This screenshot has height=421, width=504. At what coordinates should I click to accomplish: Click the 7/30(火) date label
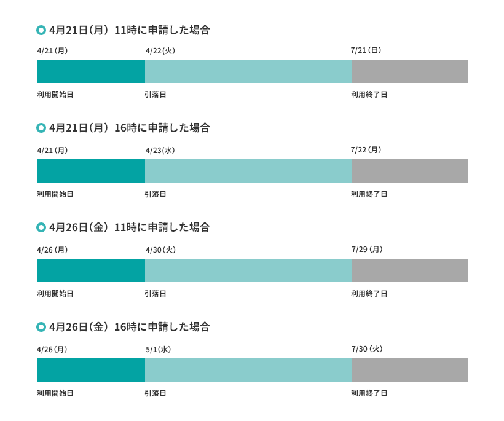coord(367,349)
